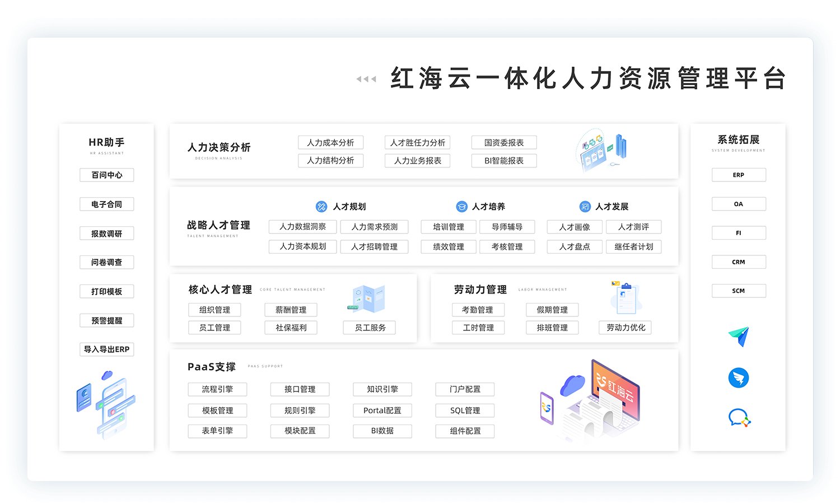Click the DingTalk icon in the right panel
The height and width of the screenshot is (504, 840).
click(x=739, y=377)
